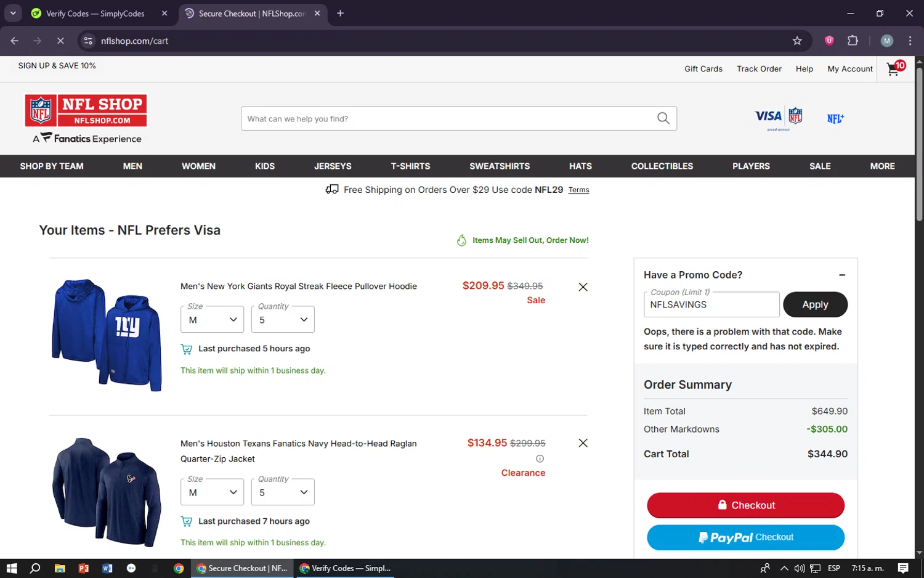Viewport: 924px width, 578px height.
Task: Open the Chrome profile avatar M
Action: pyautogui.click(x=887, y=41)
